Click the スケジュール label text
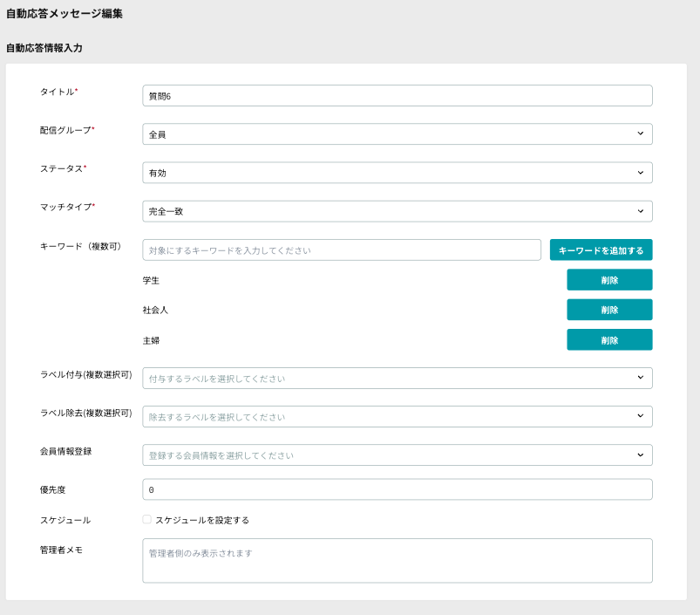The image size is (700, 615). 65,520
